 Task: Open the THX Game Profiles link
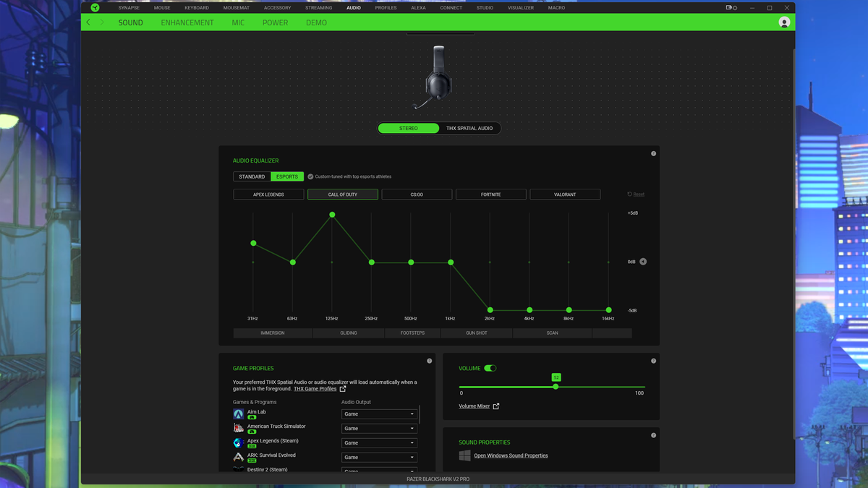click(x=315, y=389)
